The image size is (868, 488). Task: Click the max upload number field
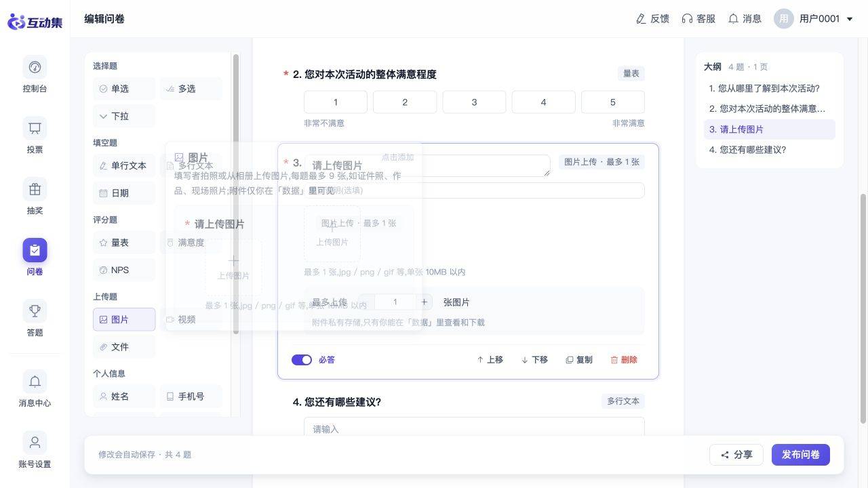(395, 302)
